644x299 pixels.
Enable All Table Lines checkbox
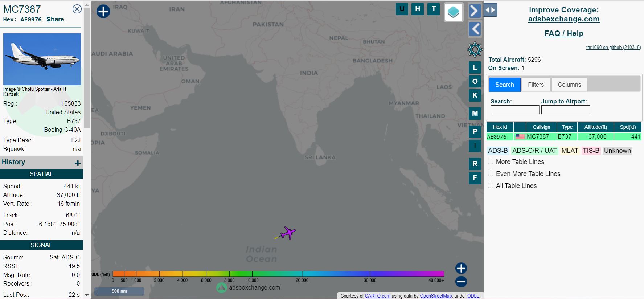click(x=491, y=185)
